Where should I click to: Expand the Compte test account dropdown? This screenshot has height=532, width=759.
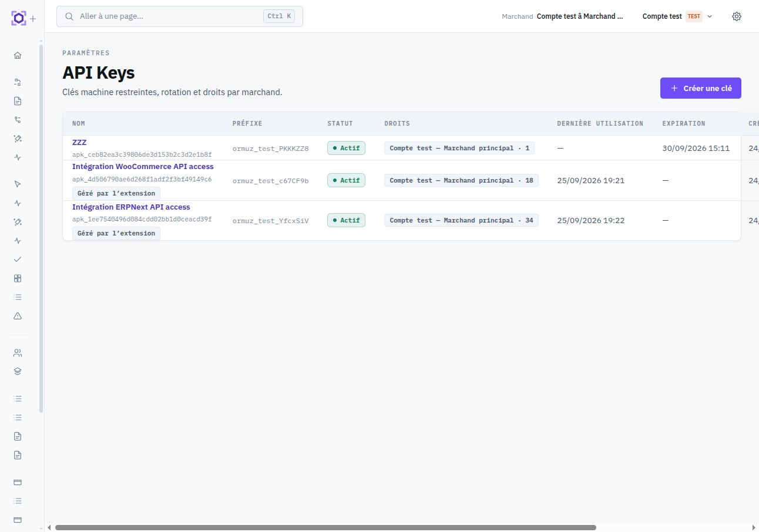click(677, 16)
